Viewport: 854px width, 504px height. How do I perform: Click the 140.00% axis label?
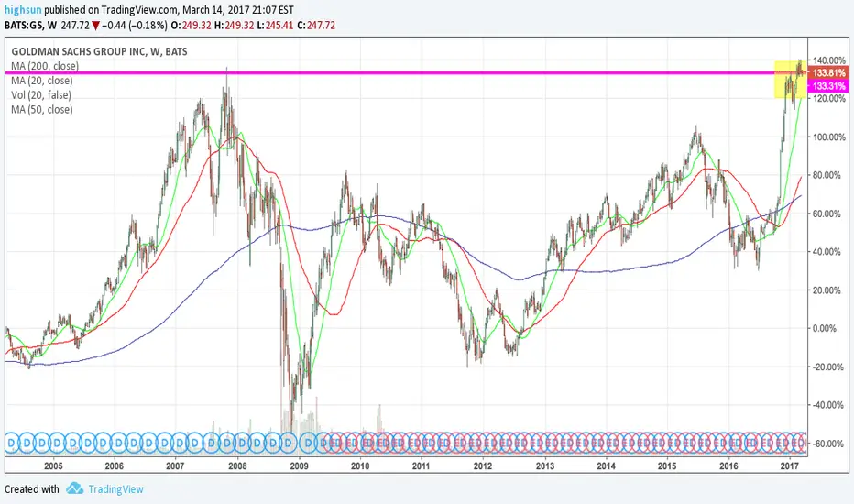tap(829, 60)
